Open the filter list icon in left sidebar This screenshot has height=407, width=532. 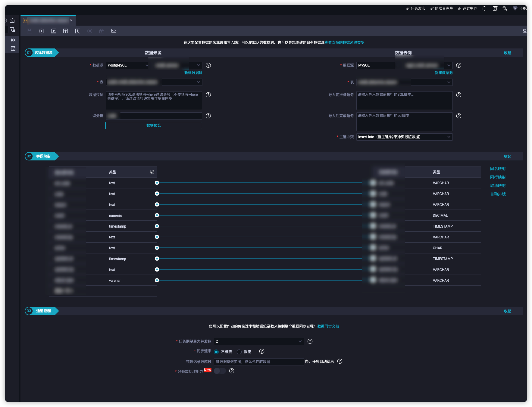coord(13,30)
